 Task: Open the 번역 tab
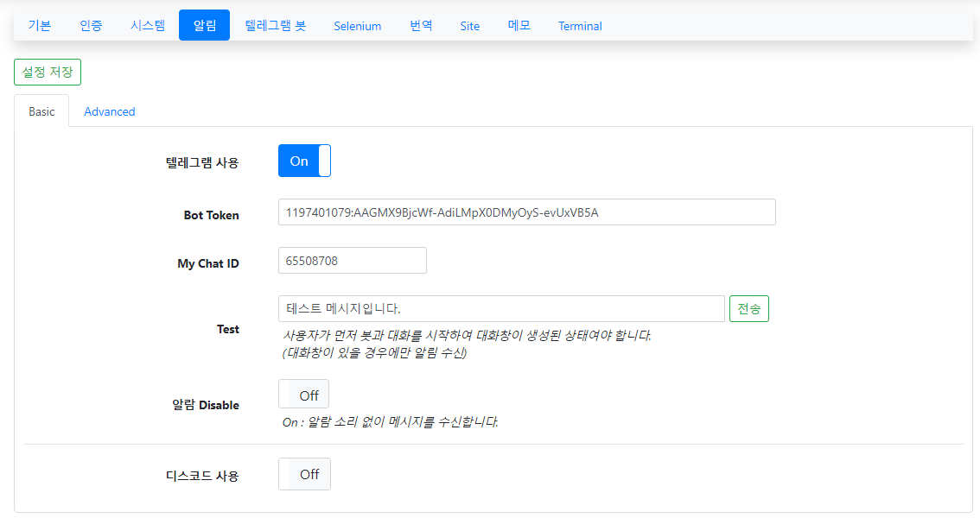point(421,26)
